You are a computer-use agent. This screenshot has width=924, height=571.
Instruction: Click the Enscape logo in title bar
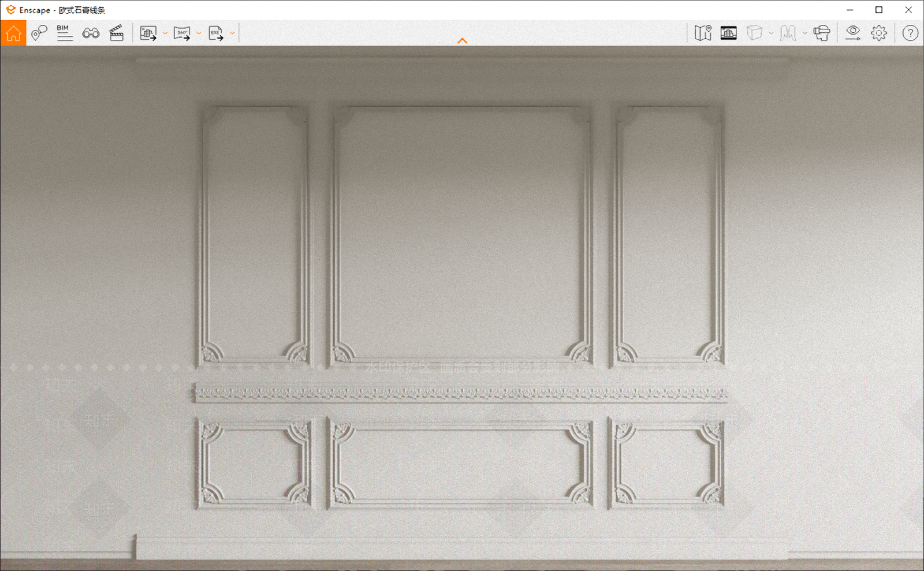[10, 10]
